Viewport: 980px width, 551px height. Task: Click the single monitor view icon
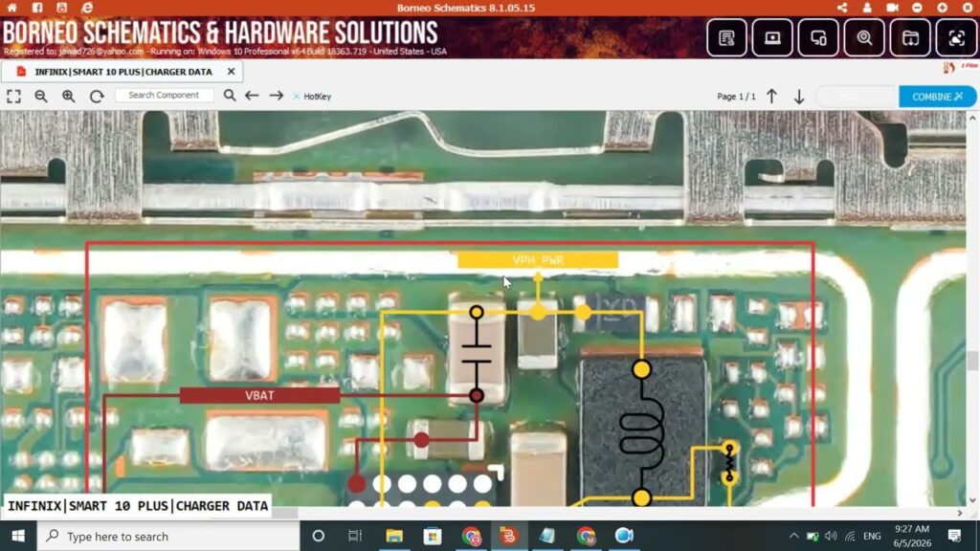772,38
